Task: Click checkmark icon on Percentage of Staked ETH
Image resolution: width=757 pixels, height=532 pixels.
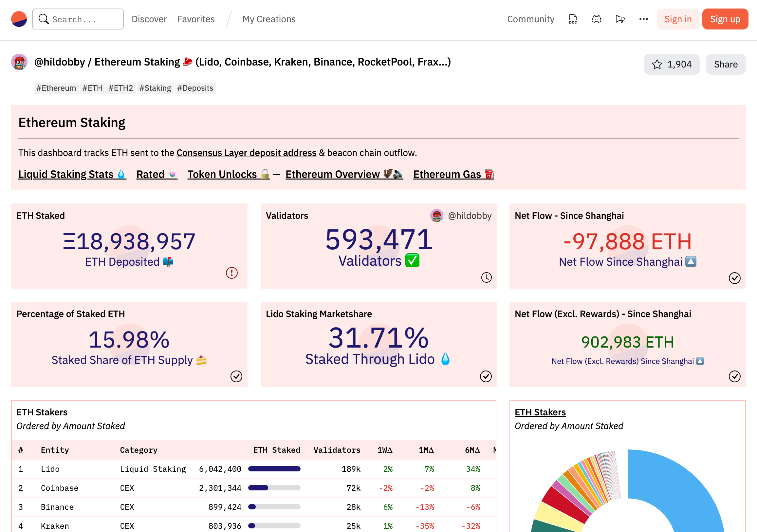Action: [236, 376]
